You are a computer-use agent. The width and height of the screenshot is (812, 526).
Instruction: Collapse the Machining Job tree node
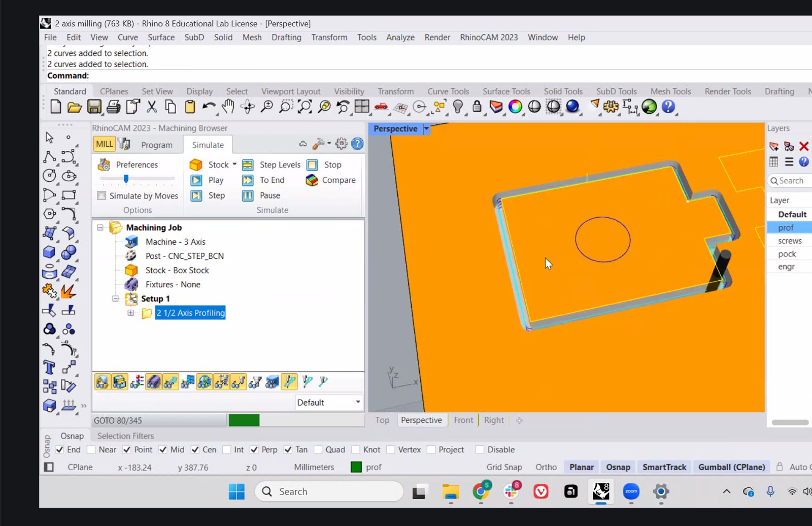coord(100,227)
